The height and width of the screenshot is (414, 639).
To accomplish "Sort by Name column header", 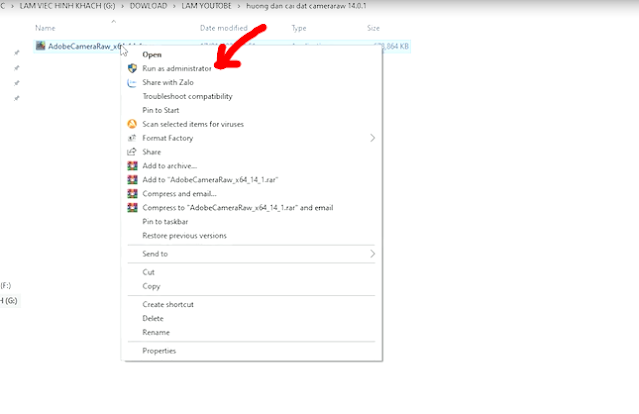I will pos(45,28).
